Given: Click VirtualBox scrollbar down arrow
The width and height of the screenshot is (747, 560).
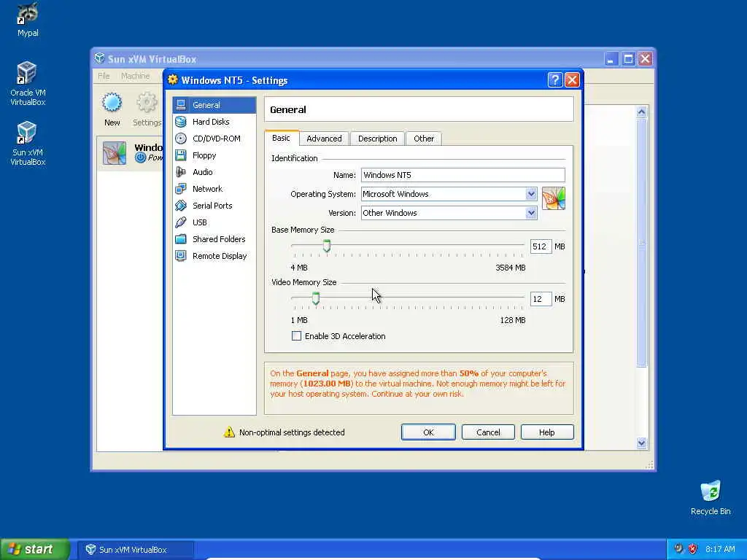Looking at the screenshot, I should pos(641,443).
